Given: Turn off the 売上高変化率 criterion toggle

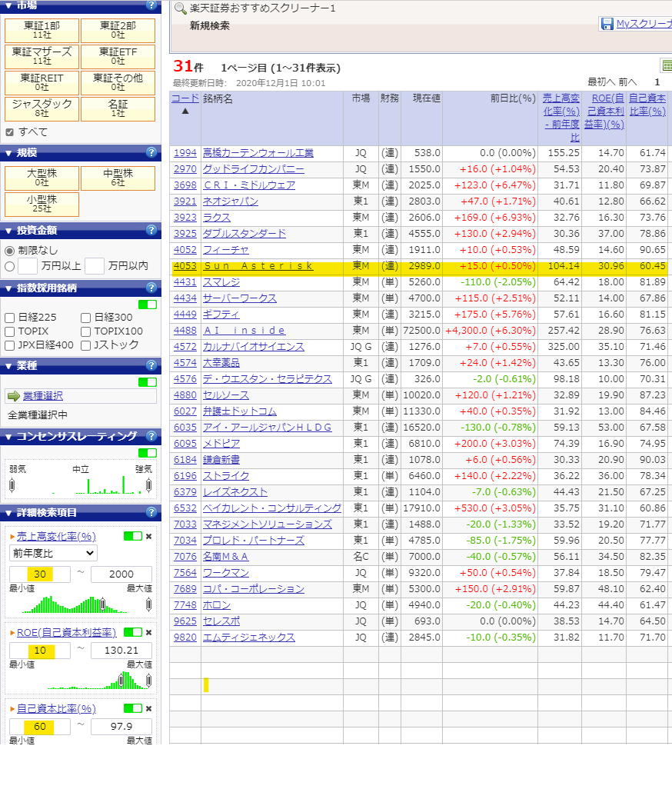Looking at the screenshot, I should point(132,536).
